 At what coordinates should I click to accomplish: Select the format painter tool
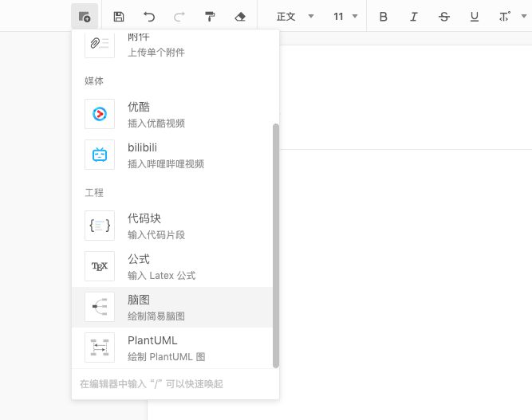point(210,16)
